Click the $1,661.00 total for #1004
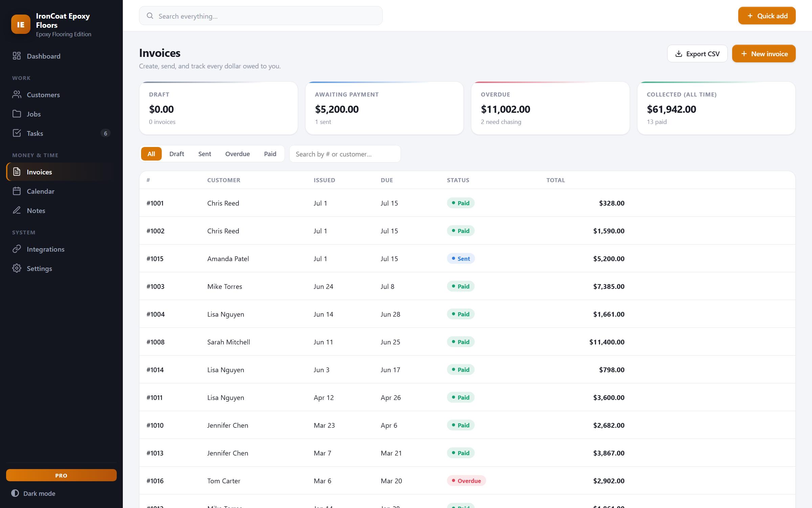This screenshot has height=508, width=812. coord(609,314)
